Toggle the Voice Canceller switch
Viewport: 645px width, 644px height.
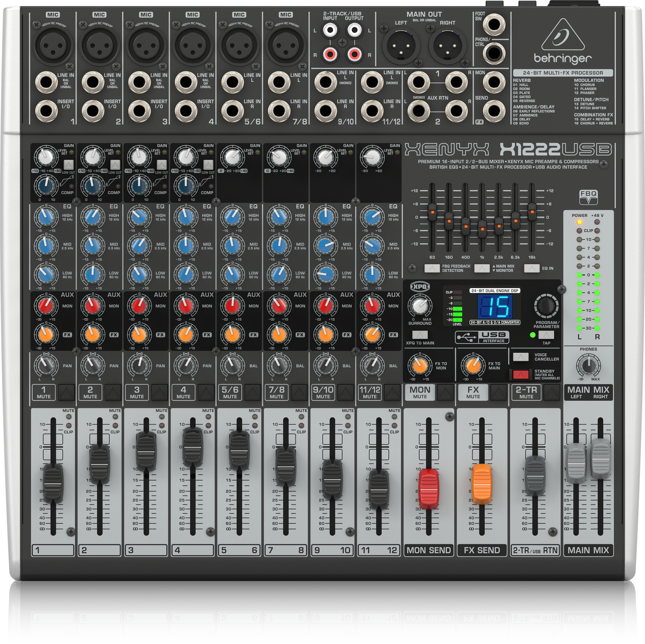[521, 357]
